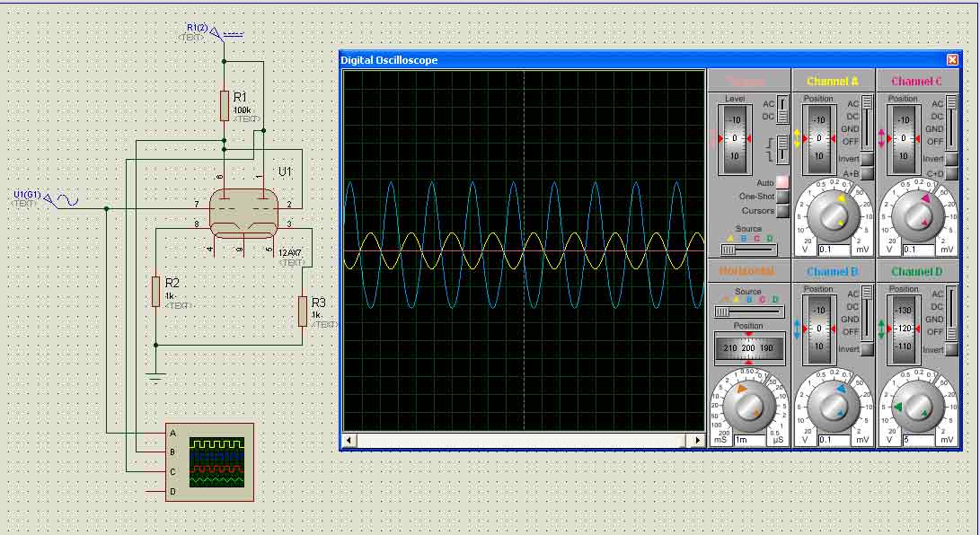980x535 pixels.
Task: Enable the A+B sum button
Action: coord(868,173)
